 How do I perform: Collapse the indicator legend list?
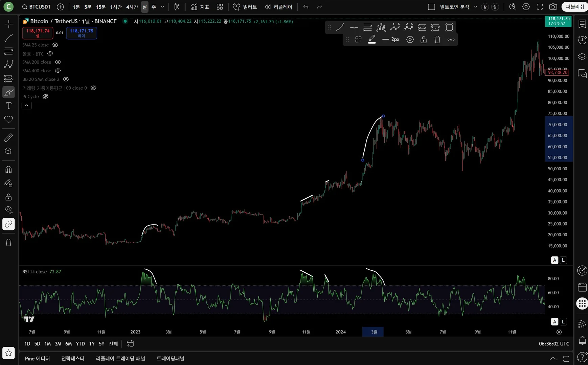click(27, 105)
